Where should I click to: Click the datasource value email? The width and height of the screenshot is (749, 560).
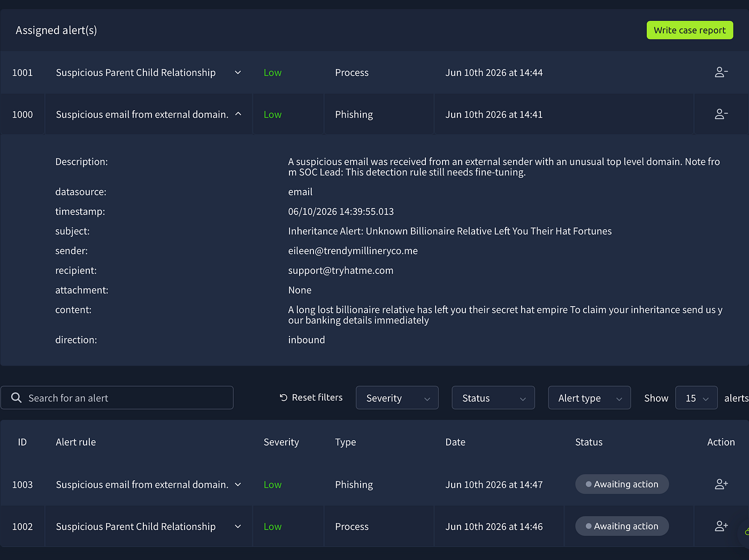(x=300, y=191)
